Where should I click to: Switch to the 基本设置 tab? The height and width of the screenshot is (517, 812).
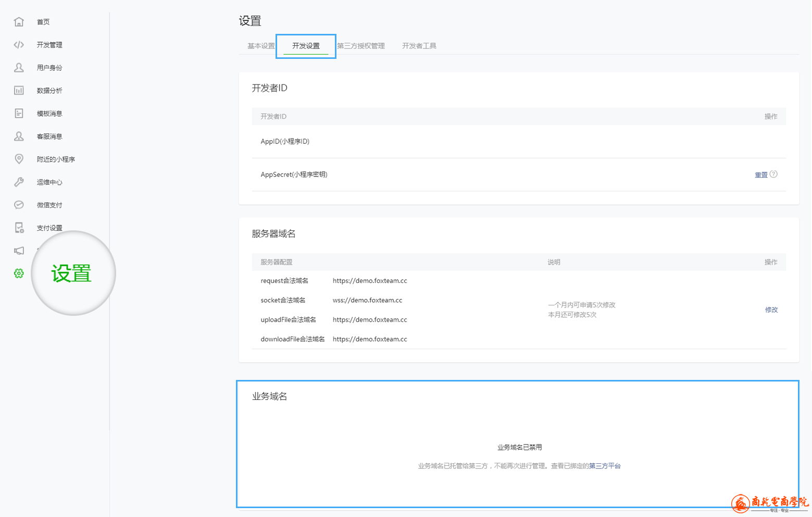[261, 46]
